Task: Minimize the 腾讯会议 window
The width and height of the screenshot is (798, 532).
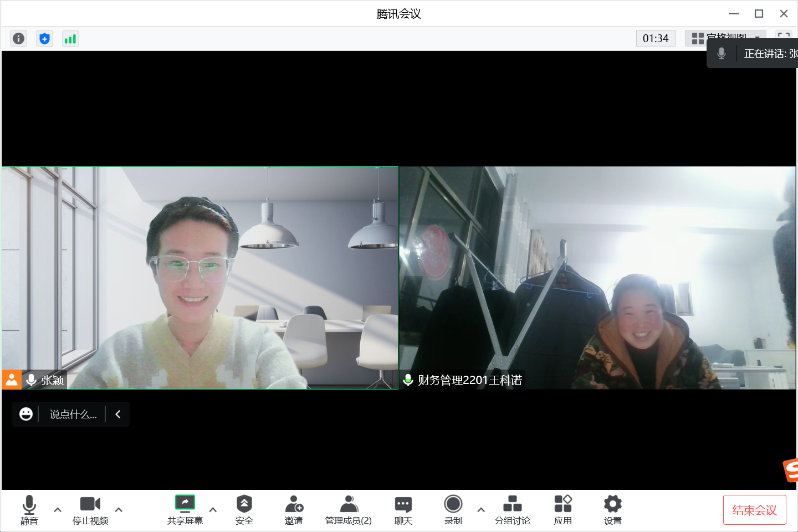Action: tap(734, 13)
